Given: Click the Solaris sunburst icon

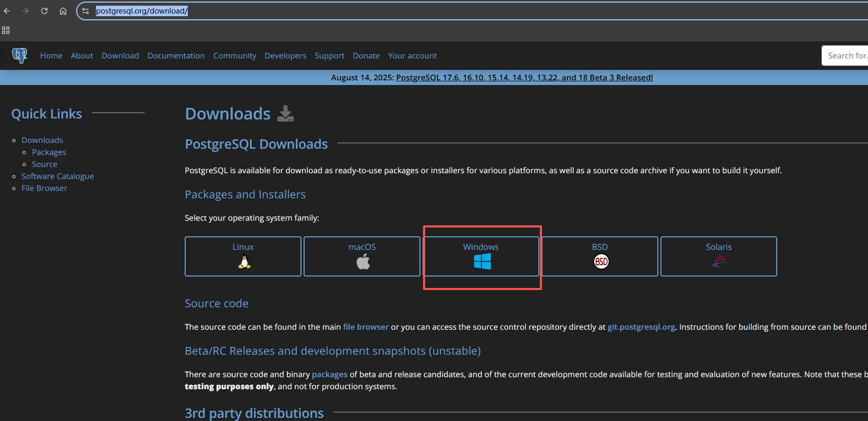Looking at the screenshot, I should point(720,261).
